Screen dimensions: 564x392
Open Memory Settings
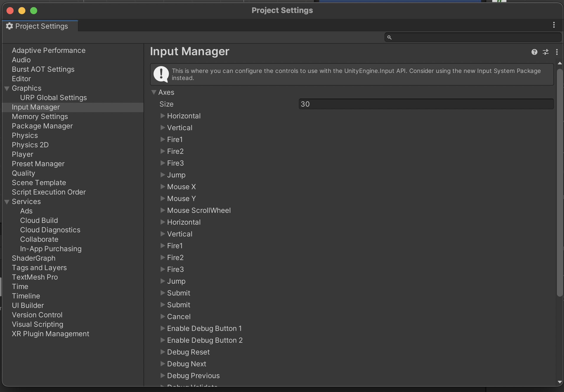pos(40,117)
